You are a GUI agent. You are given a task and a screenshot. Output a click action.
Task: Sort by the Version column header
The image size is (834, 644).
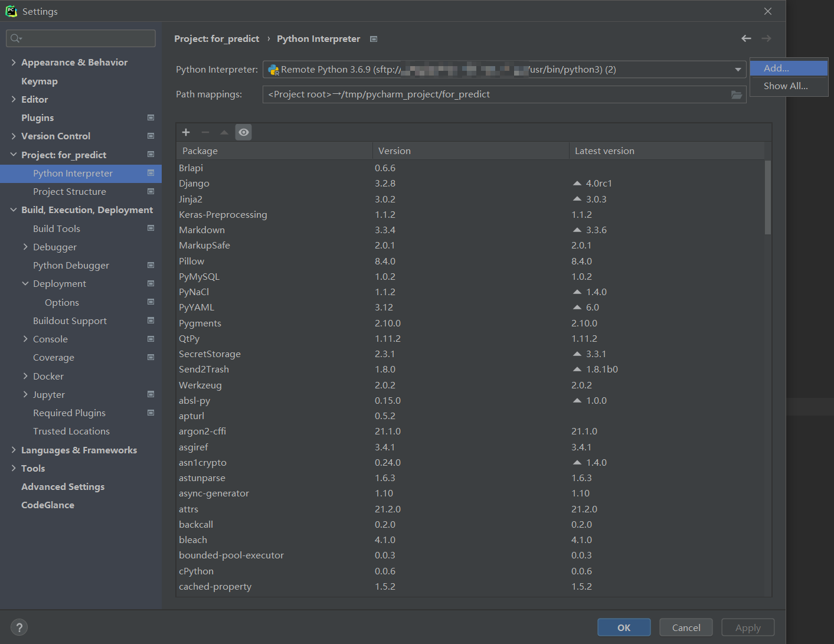pyautogui.click(x=471, y=151)
